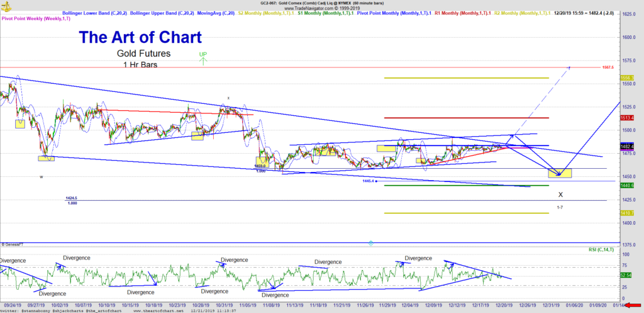Click the green 1440.6 price tag
The height and width of the screenshot is (313, 644).
[x=627, y=186]
